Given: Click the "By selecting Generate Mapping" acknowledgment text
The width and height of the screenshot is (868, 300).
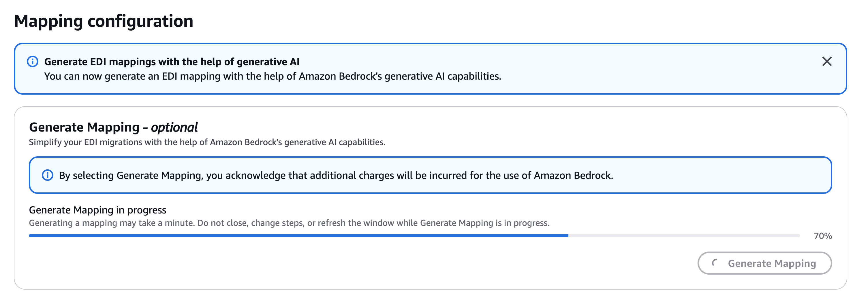Looking at the screenshot, I should point(336,175).
